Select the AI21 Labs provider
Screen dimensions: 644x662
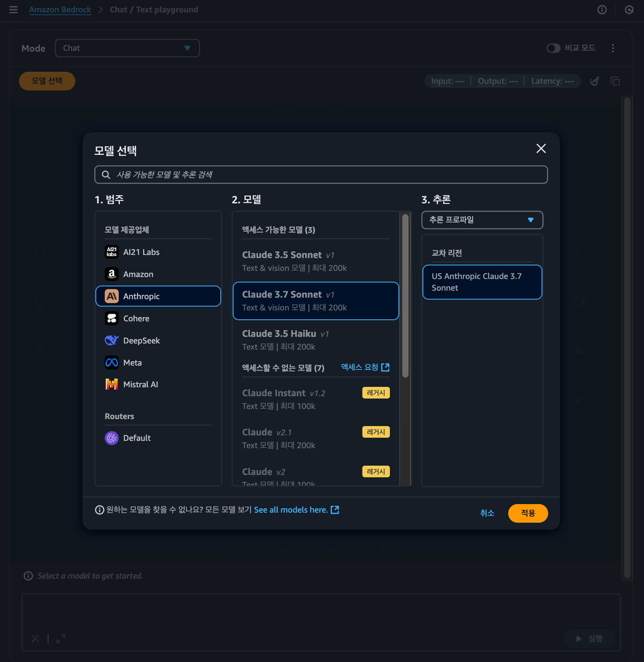pyautogui.click(x=158, y=252)
